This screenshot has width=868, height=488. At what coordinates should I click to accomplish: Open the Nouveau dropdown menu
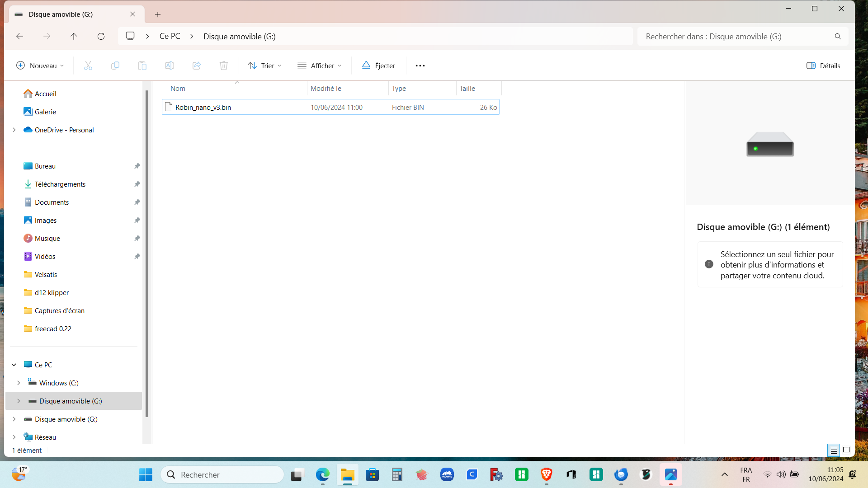click(40, 66)
